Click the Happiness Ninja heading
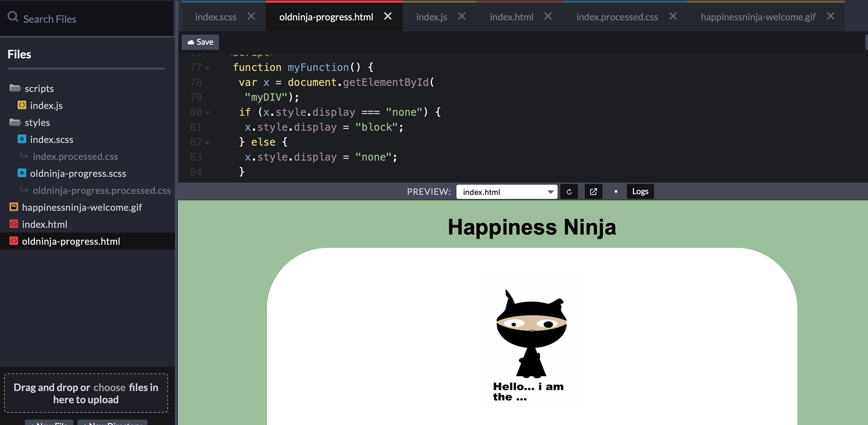 pos(532,227)
